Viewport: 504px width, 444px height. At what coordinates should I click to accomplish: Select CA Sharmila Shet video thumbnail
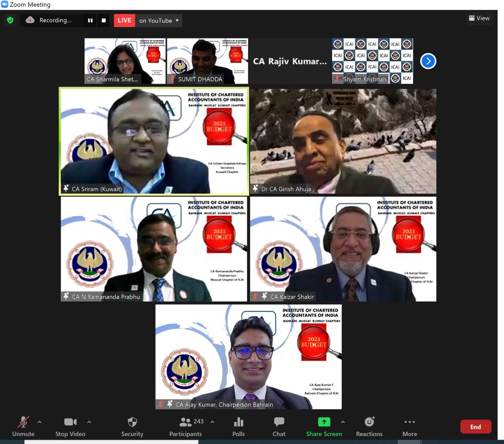(x=125, y=61)
